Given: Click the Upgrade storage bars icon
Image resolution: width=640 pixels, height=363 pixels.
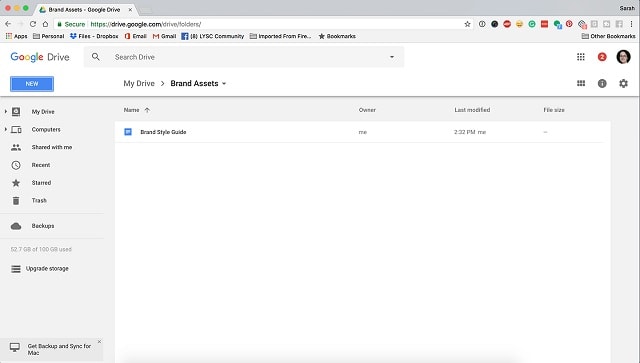Looking at the screenshot, I should (x=16, y=269).
